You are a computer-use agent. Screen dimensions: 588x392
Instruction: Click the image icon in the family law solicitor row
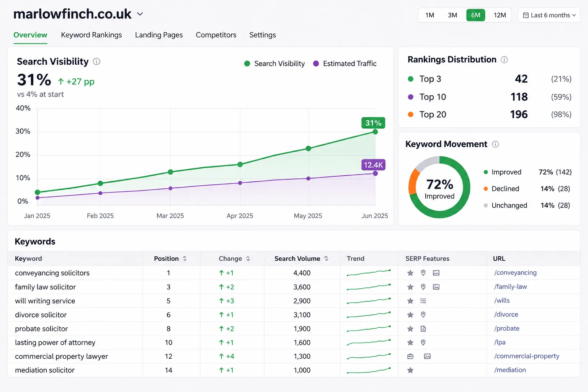click(436, 287)
